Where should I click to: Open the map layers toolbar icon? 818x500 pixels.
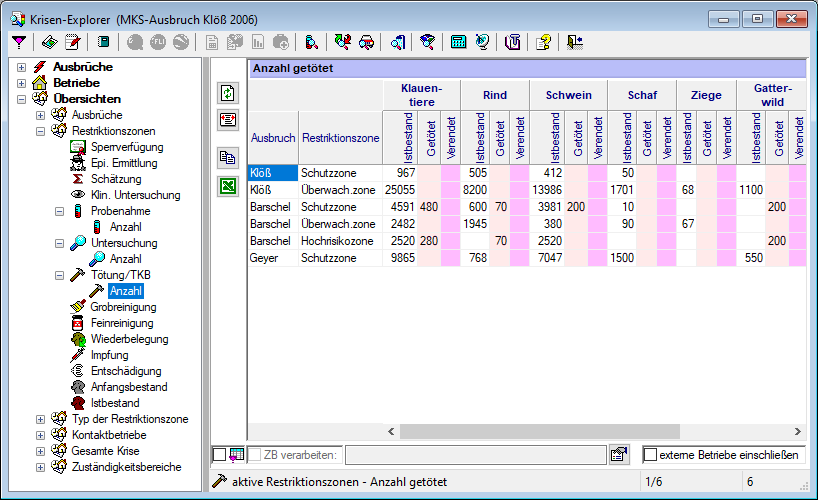tap(50, 42)
